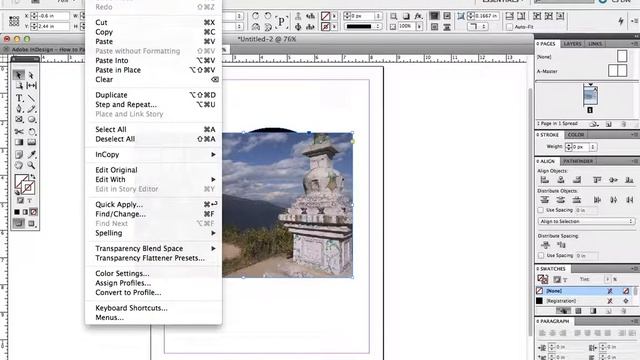Click the Rotate 90° clockwise icon
640x360 pixels.
pyautogui.click(x=256, y=16)
